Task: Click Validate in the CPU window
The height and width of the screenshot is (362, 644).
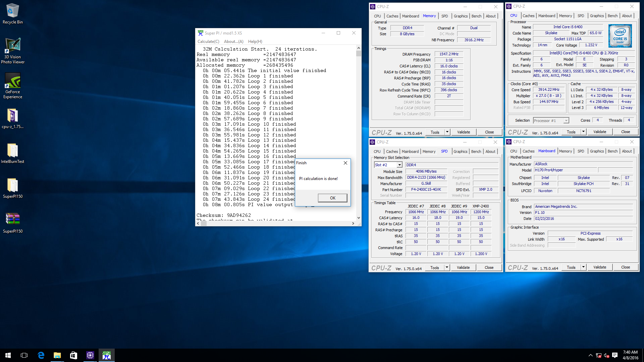Action: point(599,132)
